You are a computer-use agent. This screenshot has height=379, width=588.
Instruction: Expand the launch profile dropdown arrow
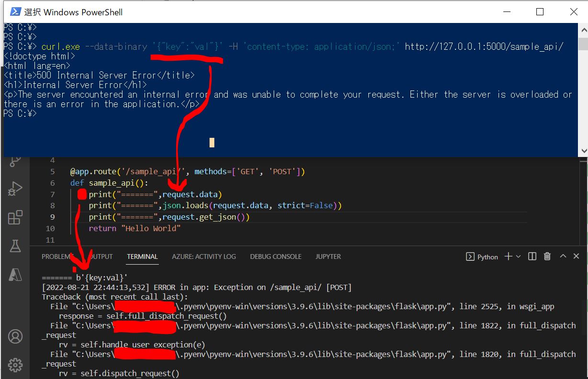[519, 256]
